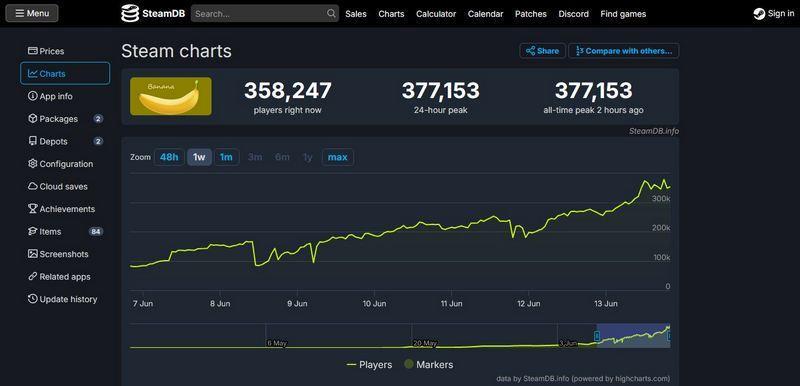This screenshot has height=386, width=800.
Task: Open the Update history sidebar tab
Action: (x=65, y=299)
